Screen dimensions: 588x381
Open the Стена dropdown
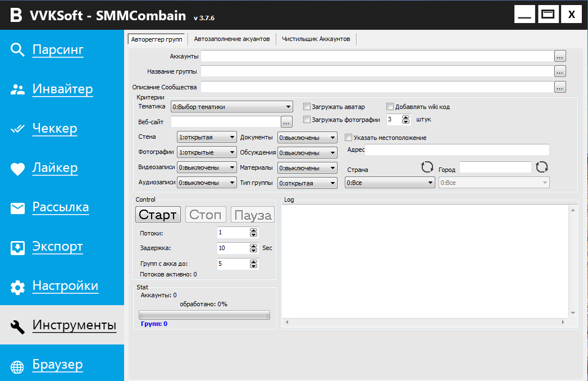click(207, 137)
